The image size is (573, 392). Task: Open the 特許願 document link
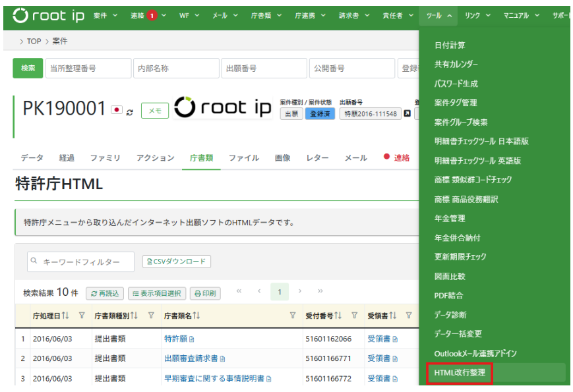click(175, 339)
